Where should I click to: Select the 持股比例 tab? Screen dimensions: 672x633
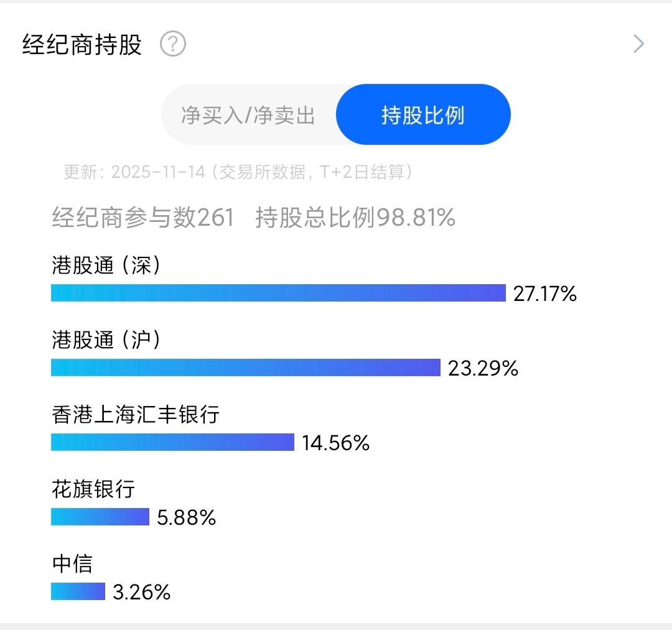(423, 115)
